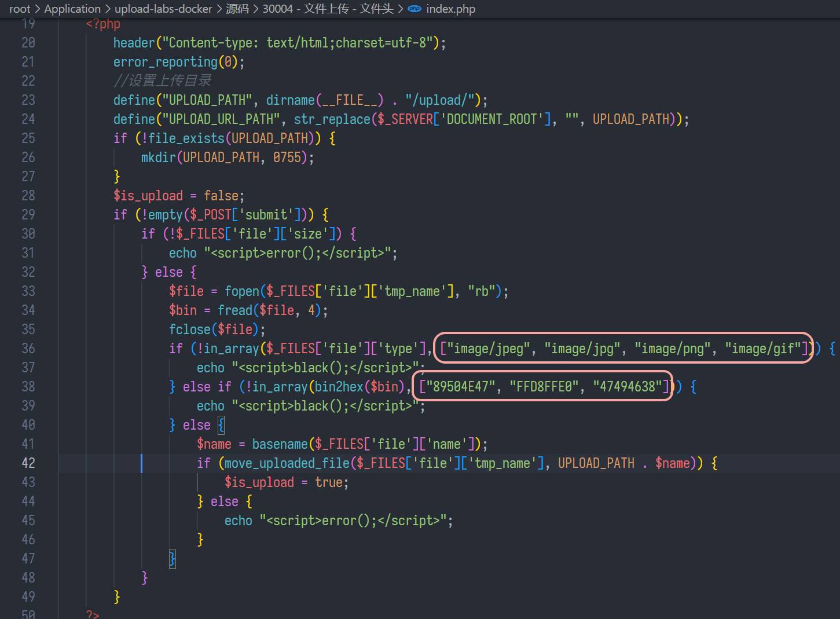Open the Application breadcrumb folder
840x619 pixels.
pos(72,9)
